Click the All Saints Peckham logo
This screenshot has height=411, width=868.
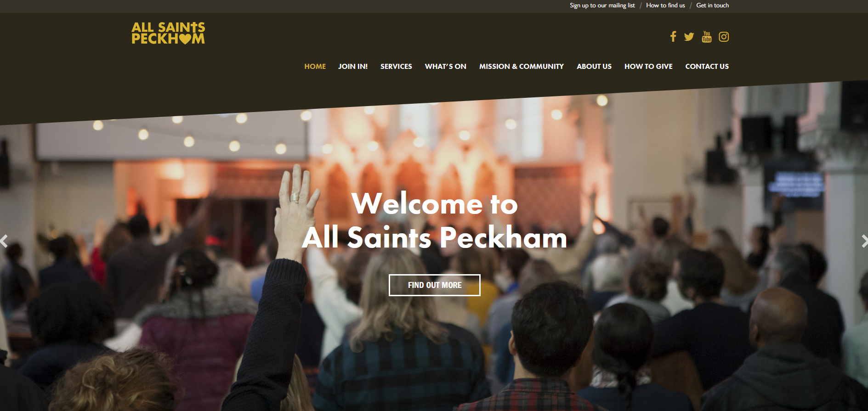168,33
